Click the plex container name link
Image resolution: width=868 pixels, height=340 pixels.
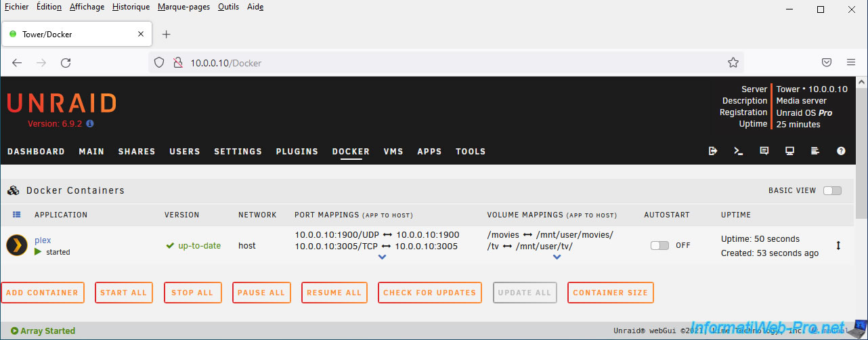click(x=43, y=240)
